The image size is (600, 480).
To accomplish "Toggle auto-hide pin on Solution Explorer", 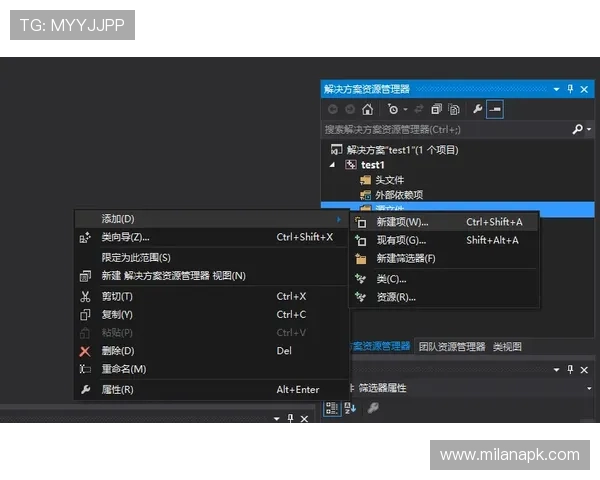I will coord(570,89).
